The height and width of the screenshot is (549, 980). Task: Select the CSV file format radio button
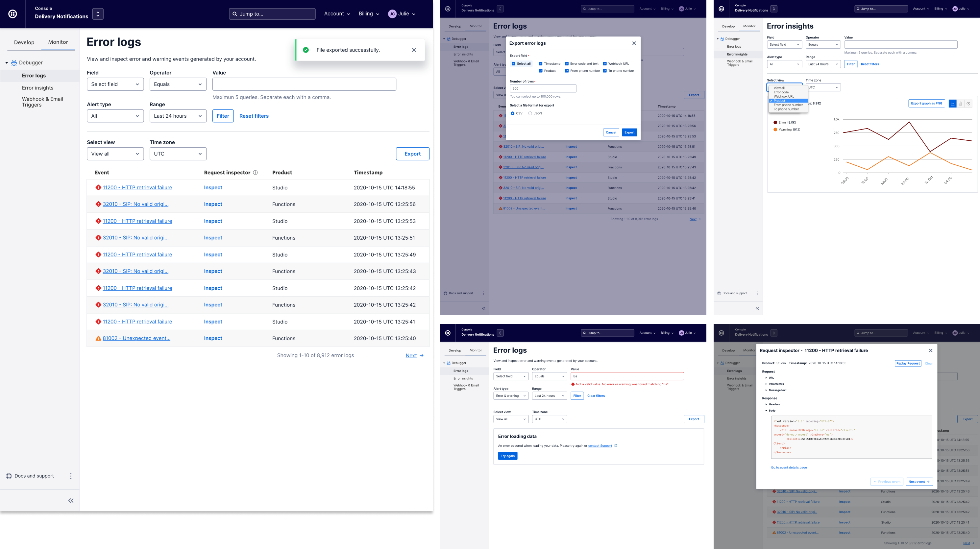point(512,113)
